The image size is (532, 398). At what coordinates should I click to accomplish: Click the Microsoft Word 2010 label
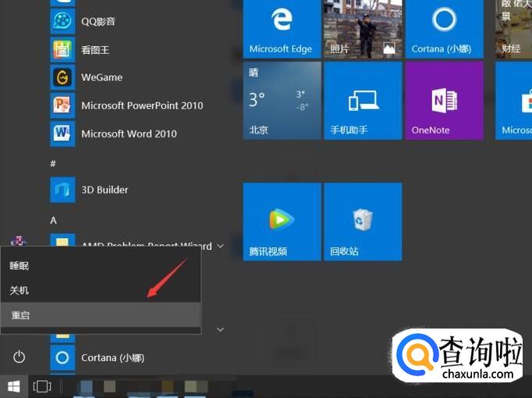(x=129, y=133)
